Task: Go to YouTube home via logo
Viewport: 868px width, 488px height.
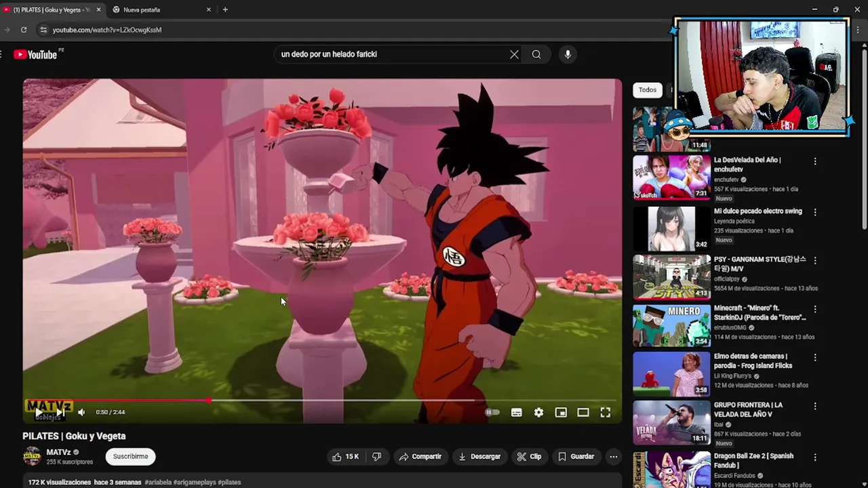Action: tap(35, 55)
